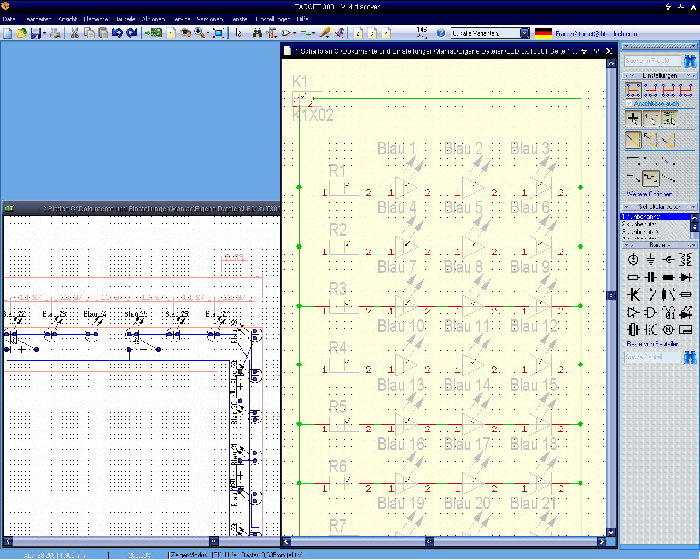This screenshot has width=700, height=560.
Task: Collapse the Bauteile panel header
Action: (x=658, y=244)
